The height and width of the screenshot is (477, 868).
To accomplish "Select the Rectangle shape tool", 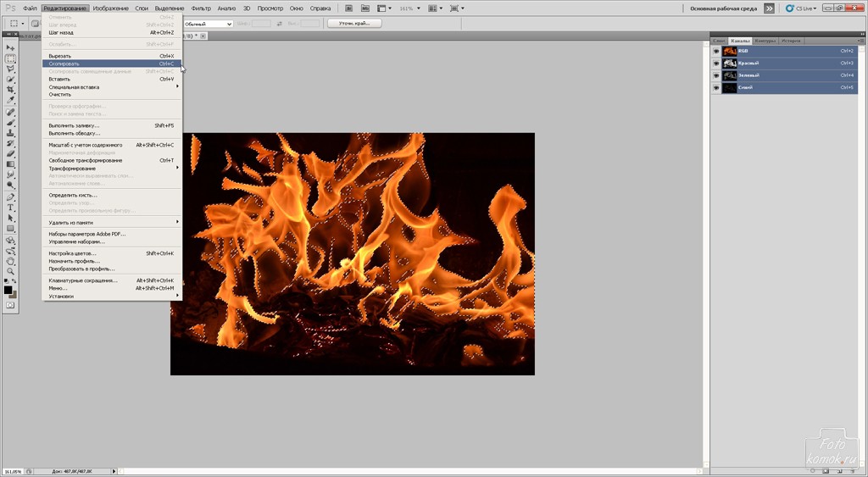I will (x=10, y=229).
